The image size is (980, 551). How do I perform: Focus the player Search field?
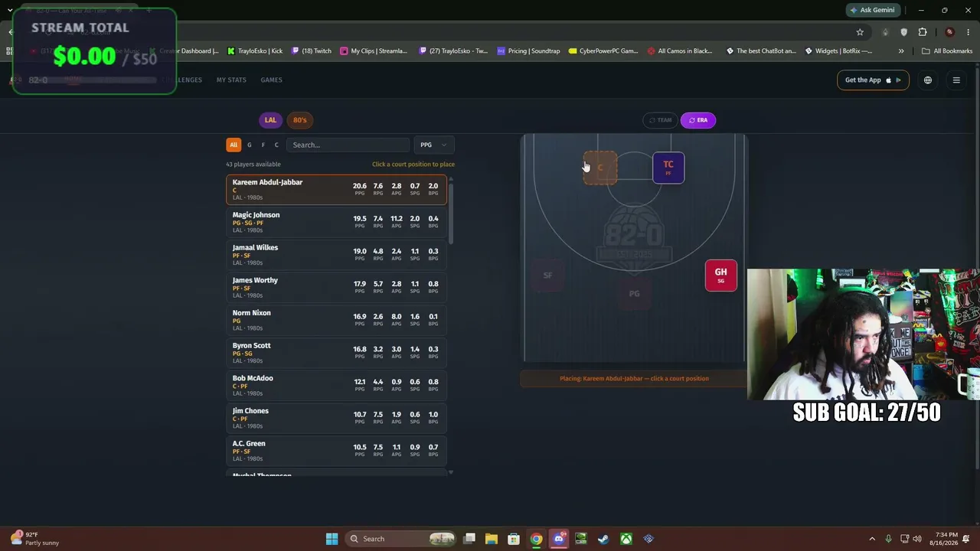pos(348,145)
